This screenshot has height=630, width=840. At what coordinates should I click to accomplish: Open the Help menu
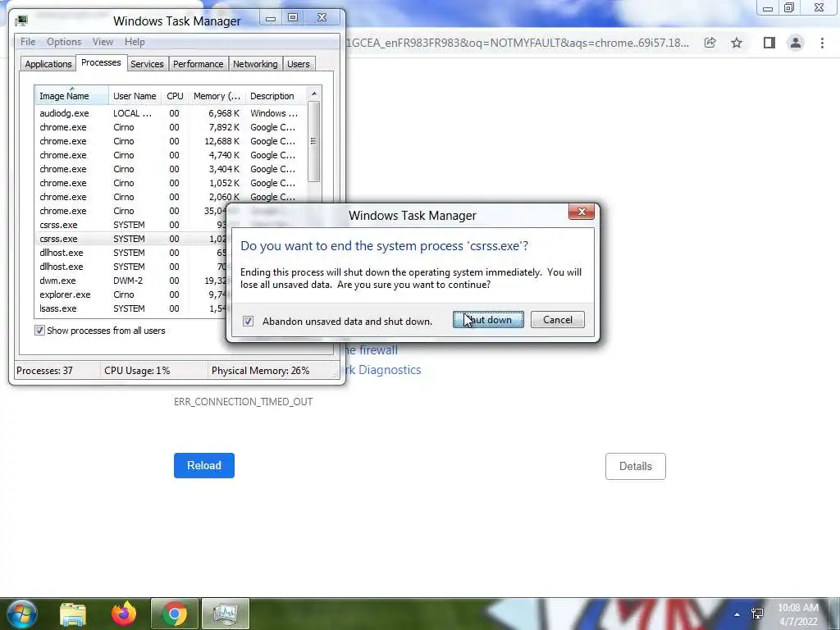click(135, 42)
